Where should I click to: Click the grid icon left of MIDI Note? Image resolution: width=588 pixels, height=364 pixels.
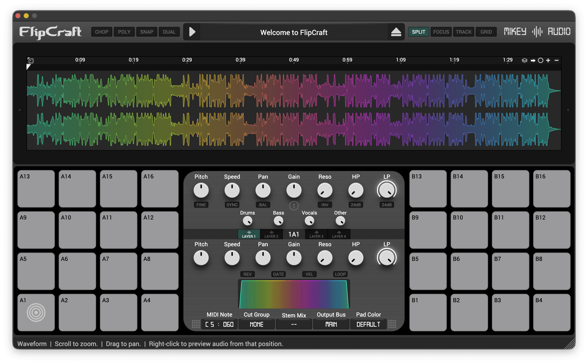pyautogui.click(x=196, y=324)
